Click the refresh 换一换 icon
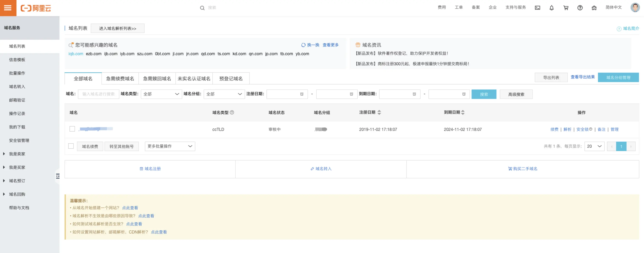Screen dimensions: 644x253 tap(303, 45)
